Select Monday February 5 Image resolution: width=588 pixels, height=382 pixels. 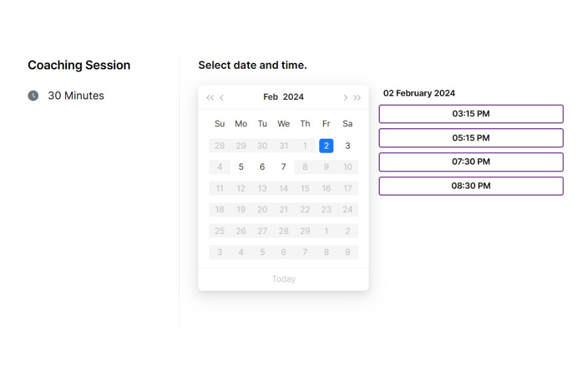point(241,167)
